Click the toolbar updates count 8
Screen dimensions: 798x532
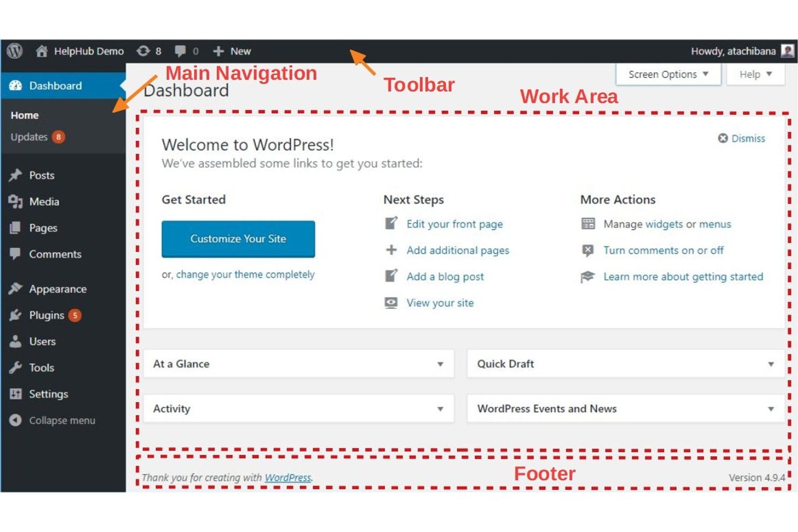click(x=159, y=51)
